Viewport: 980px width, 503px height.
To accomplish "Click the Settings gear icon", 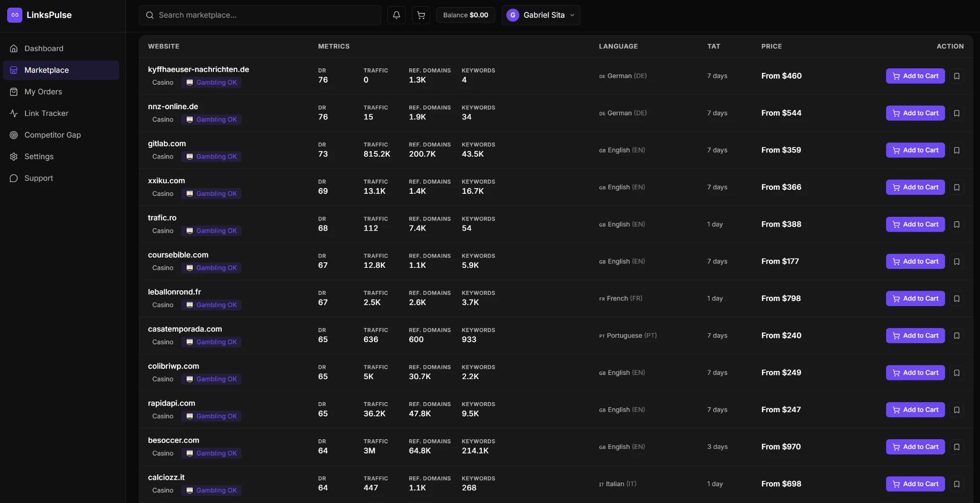I will tap(14, 157).
